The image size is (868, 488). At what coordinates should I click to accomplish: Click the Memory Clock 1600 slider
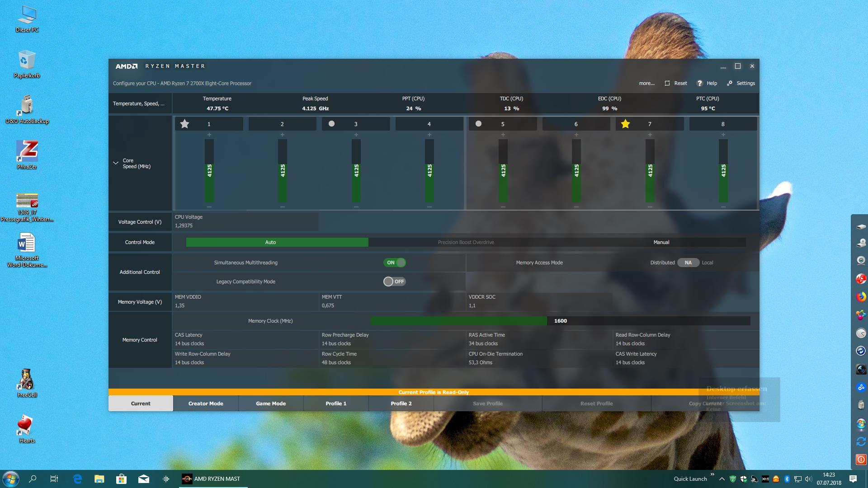click(560, 321)
